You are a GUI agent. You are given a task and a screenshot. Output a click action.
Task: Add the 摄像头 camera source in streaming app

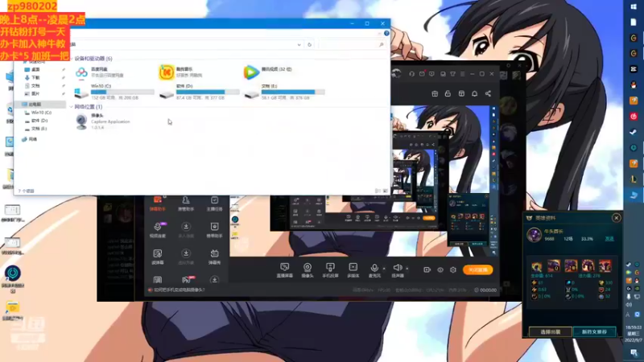[x=308, y=270]
